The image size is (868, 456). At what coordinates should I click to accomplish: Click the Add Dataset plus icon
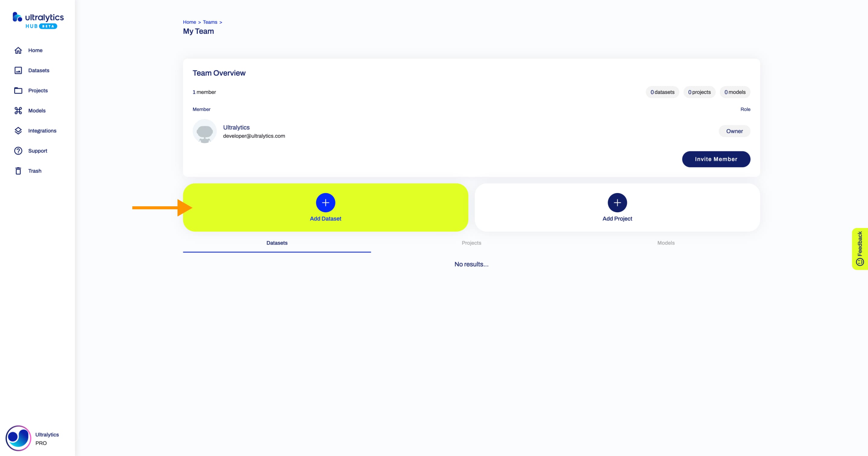pos(325,203)
